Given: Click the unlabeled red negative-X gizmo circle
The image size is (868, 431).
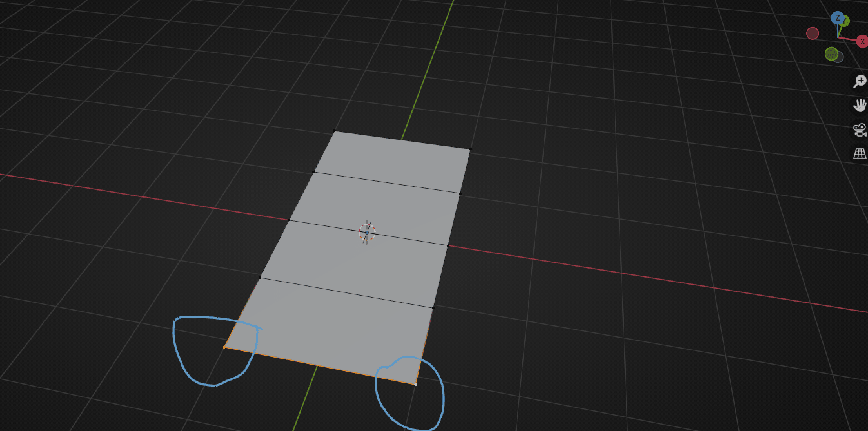Looking at the screenshot, I should click(813, 33).
